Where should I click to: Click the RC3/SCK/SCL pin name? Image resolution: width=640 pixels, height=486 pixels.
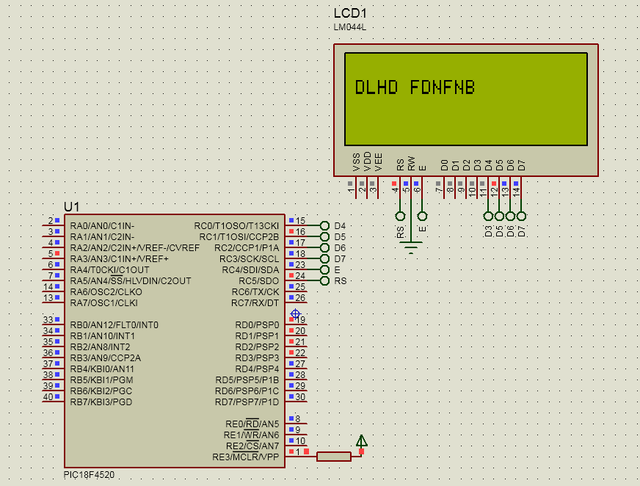click(x=249, y=259)
